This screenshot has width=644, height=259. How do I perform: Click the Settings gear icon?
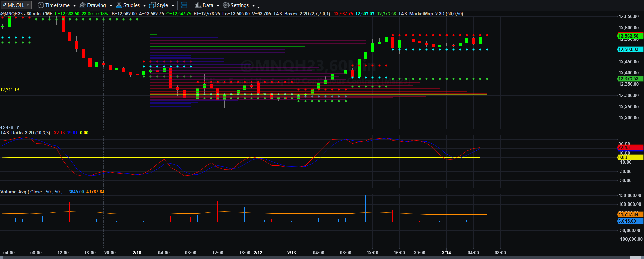click(x=226, y=5)
